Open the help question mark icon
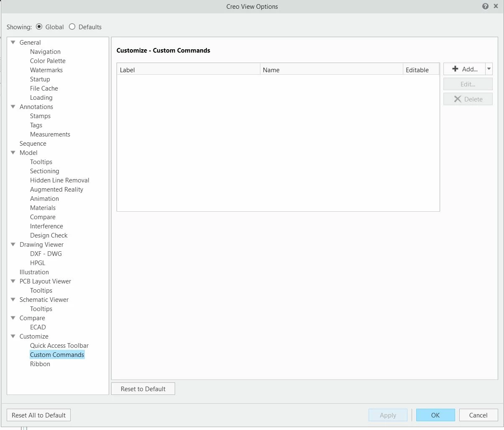 click(x=485, y=6)
